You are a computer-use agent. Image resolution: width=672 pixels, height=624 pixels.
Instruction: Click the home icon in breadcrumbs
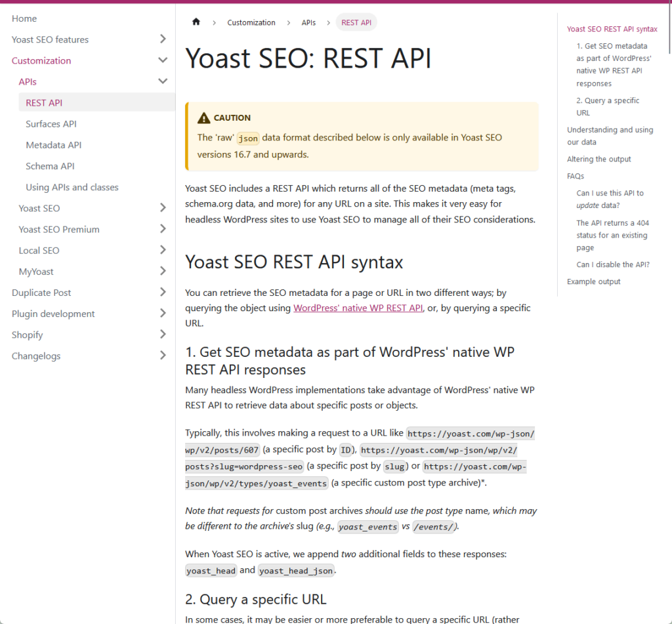196,22
